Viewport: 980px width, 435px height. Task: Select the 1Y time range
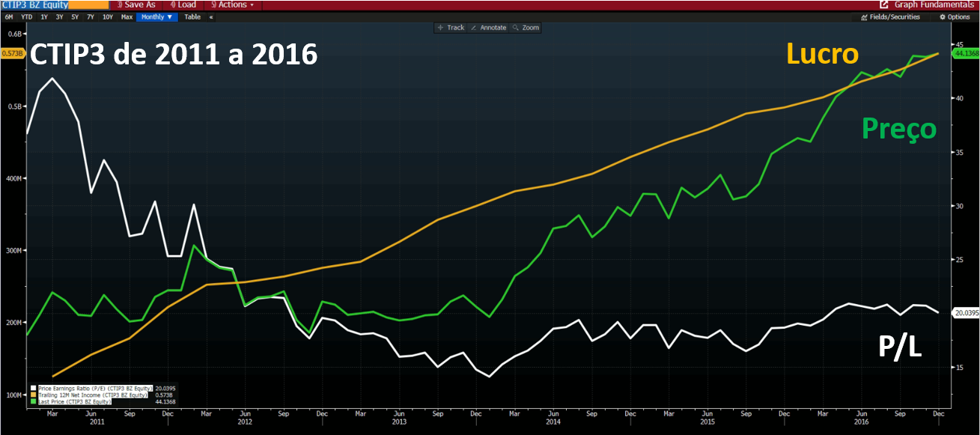coord(44,16)
